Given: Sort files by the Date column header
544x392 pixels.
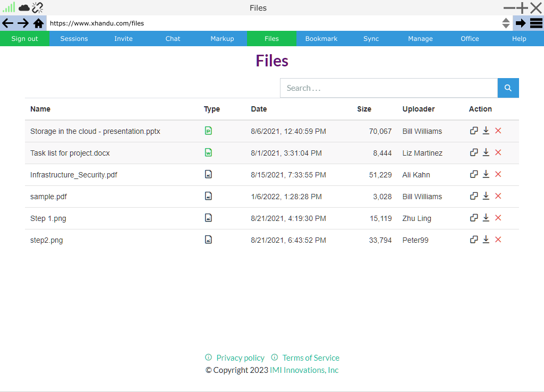Looking at the screenshot, I should click(x=259, y=109).
